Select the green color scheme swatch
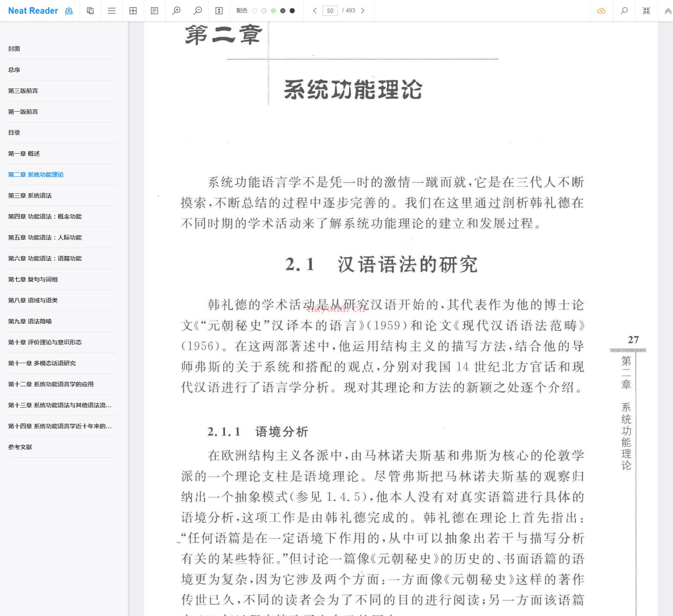 tap(273, 11)
